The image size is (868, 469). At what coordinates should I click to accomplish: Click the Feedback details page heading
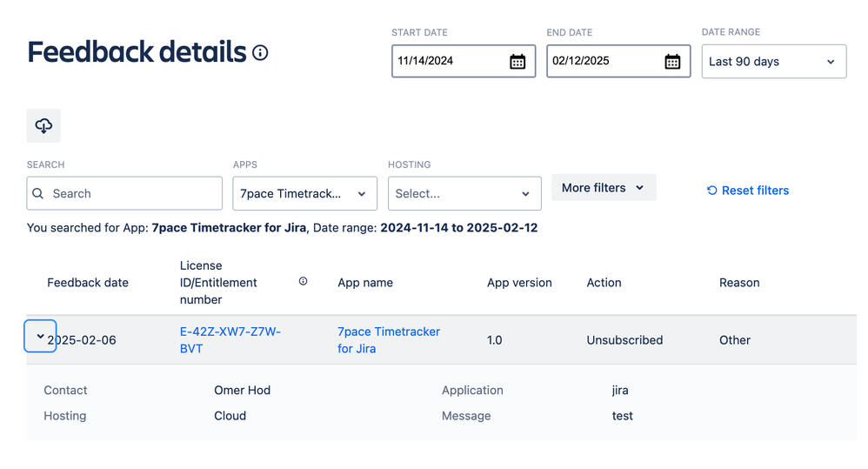click(137, 52)
